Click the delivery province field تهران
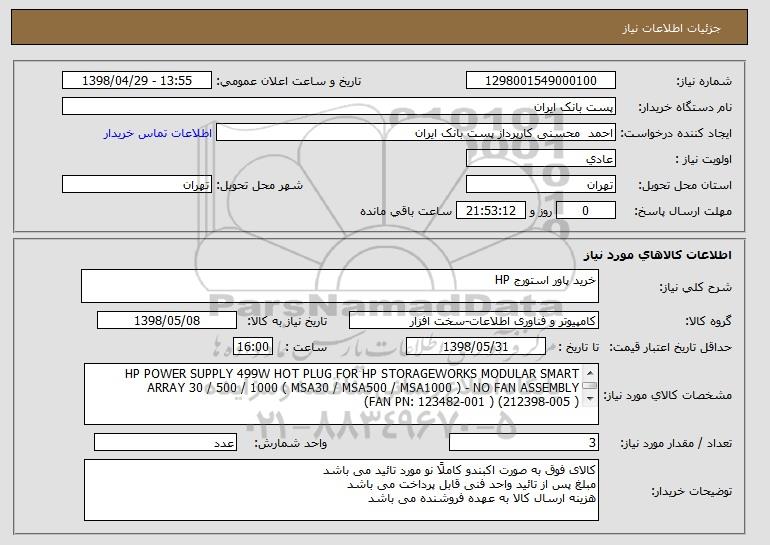Viewport: 770px width, 545px height. [541, 185]
